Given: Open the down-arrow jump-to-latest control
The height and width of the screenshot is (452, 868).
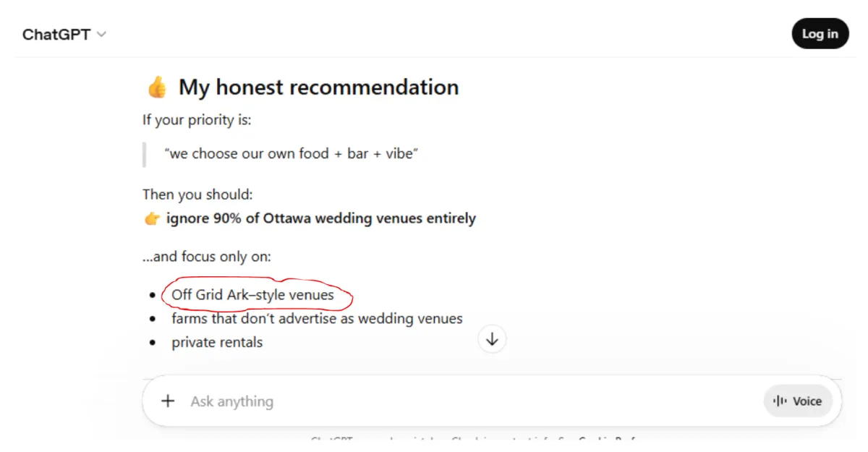Looking at the screenshot, I should point(492,338).
